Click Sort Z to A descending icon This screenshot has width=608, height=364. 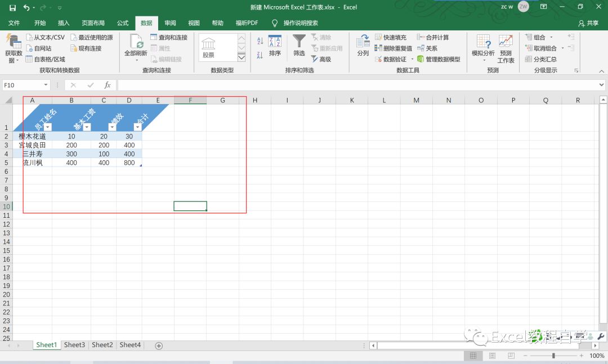[x=260, y=55]
